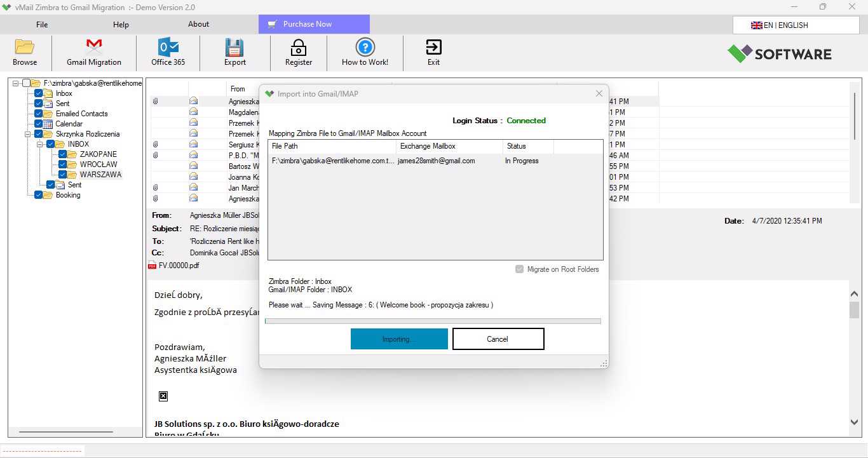Click the green dialog title logo icon
Image resolution: width=868 pixels, height=458 pixels.
tap(269, 94)
